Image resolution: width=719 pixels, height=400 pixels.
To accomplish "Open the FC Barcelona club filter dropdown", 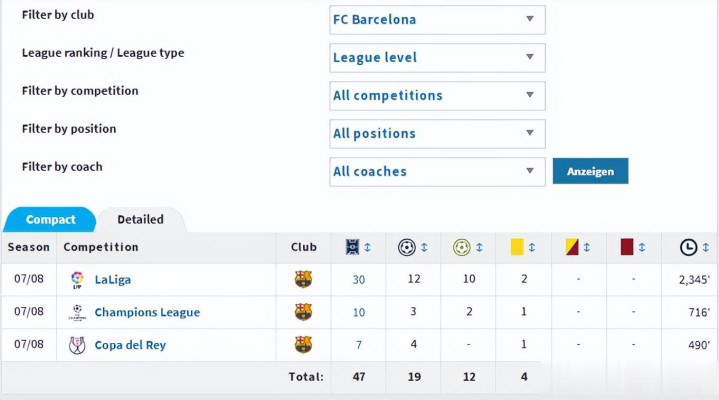I will (x=437, y=20).
